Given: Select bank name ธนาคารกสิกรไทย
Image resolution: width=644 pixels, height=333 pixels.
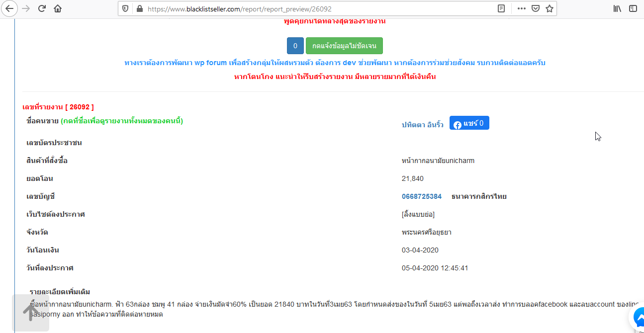Looking at the screenshot, I should click(x=479, y=196).
